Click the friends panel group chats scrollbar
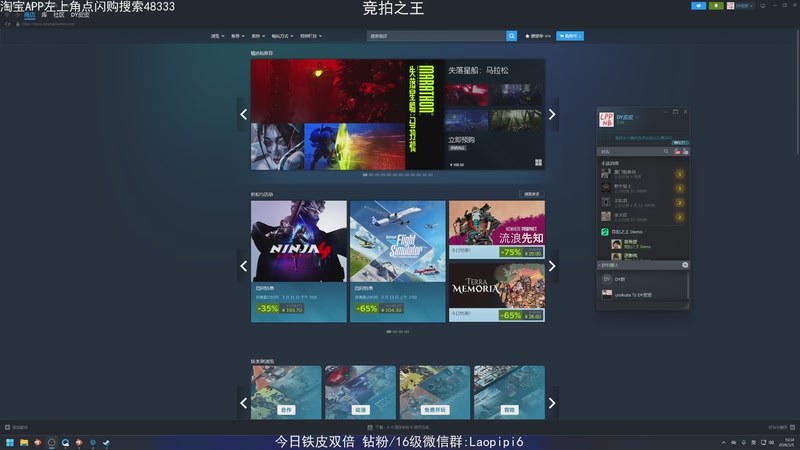 688,286
